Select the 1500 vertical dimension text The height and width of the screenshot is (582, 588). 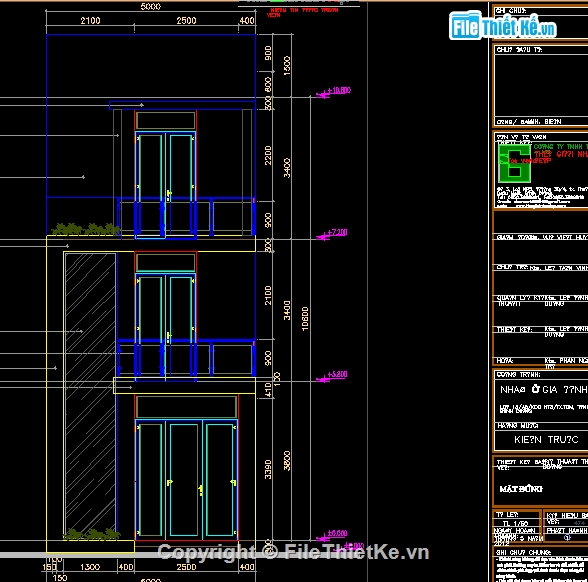(287, 66)
